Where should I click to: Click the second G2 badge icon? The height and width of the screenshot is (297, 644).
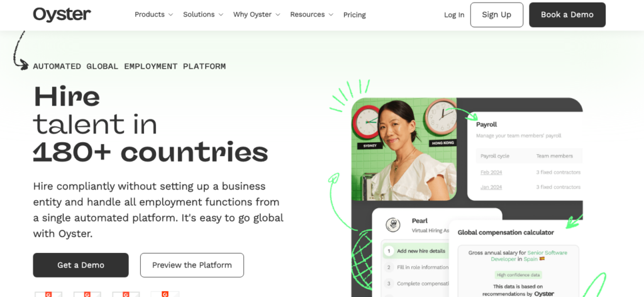pos(87,294)
